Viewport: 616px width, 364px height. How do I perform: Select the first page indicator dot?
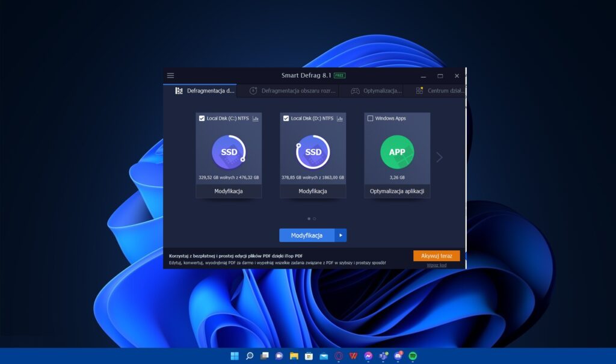pyautogui.click(x=309, y=218)
